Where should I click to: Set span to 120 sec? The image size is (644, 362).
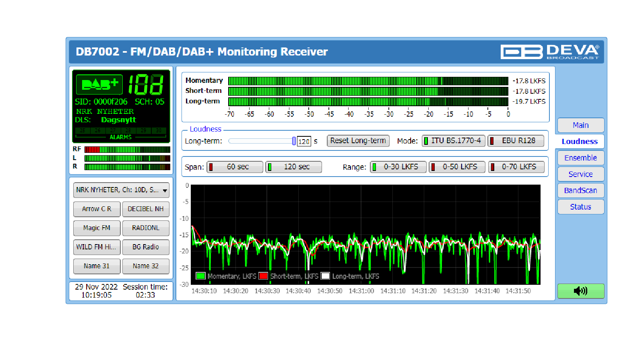tap(294, 167)
